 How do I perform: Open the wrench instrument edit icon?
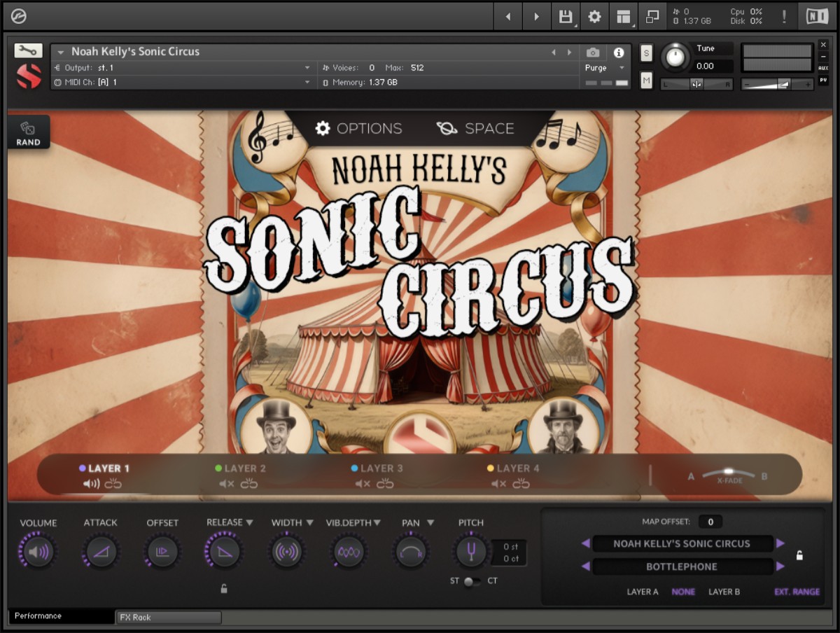(28, 50)
